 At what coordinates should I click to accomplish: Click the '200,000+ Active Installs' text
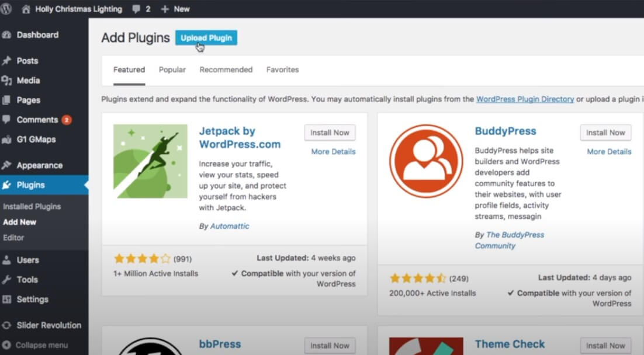432,294
